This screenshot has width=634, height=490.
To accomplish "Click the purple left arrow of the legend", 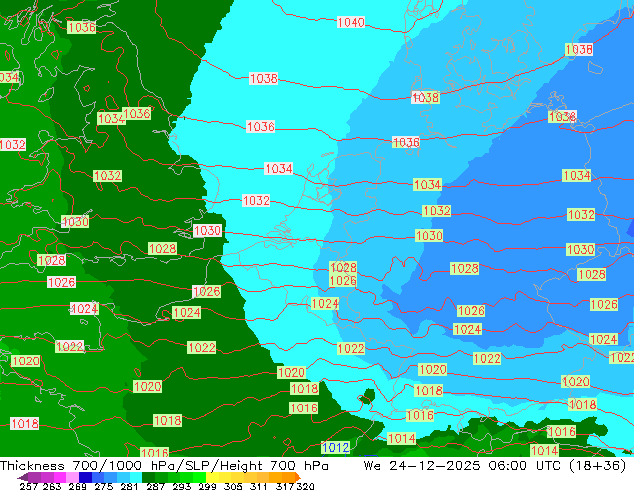I will [23, 477].
